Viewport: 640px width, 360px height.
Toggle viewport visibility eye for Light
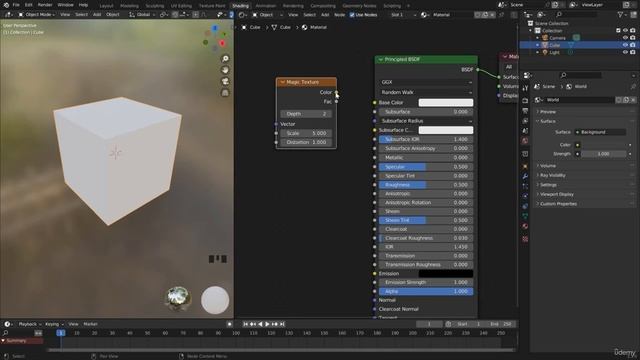[625, 52]
